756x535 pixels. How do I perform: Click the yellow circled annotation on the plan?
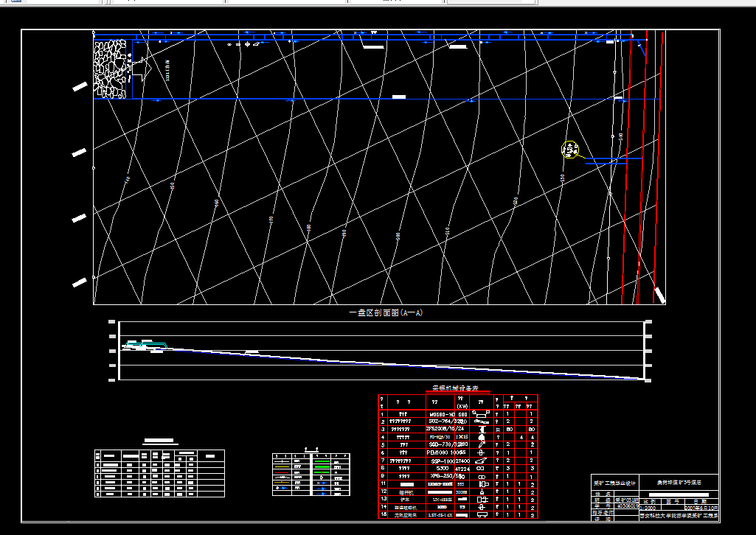click(x=570, y=150)
